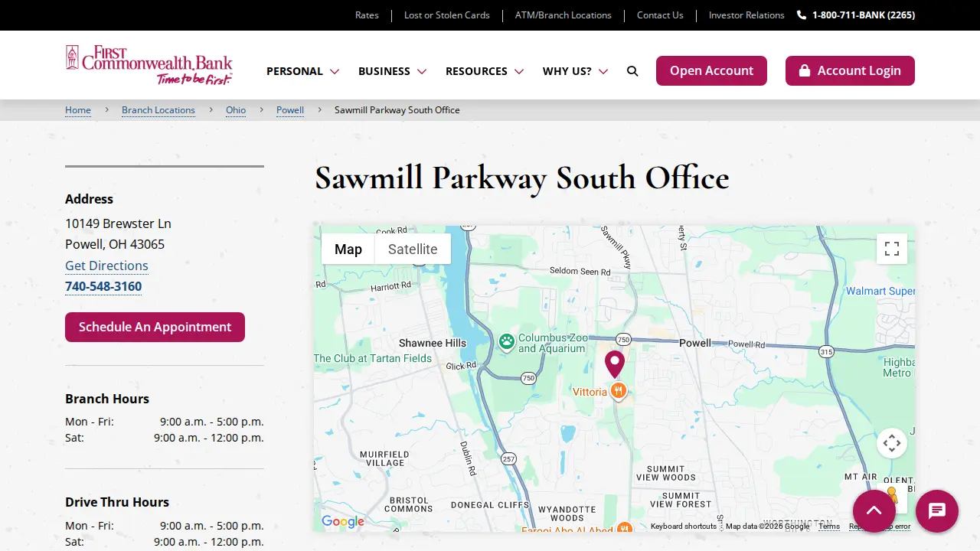Open map Terms link
Image resolution: width=980 pixels, height=551 pixels.
[829, 526]
